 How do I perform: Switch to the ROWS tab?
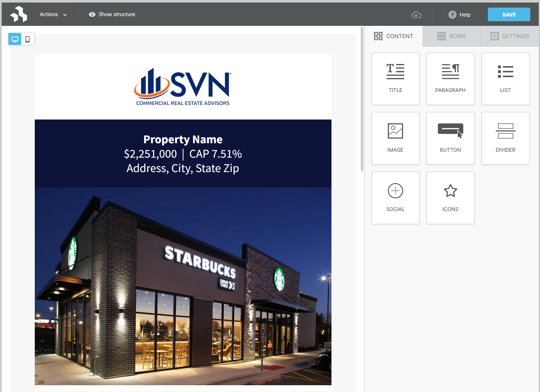(452, 36)
